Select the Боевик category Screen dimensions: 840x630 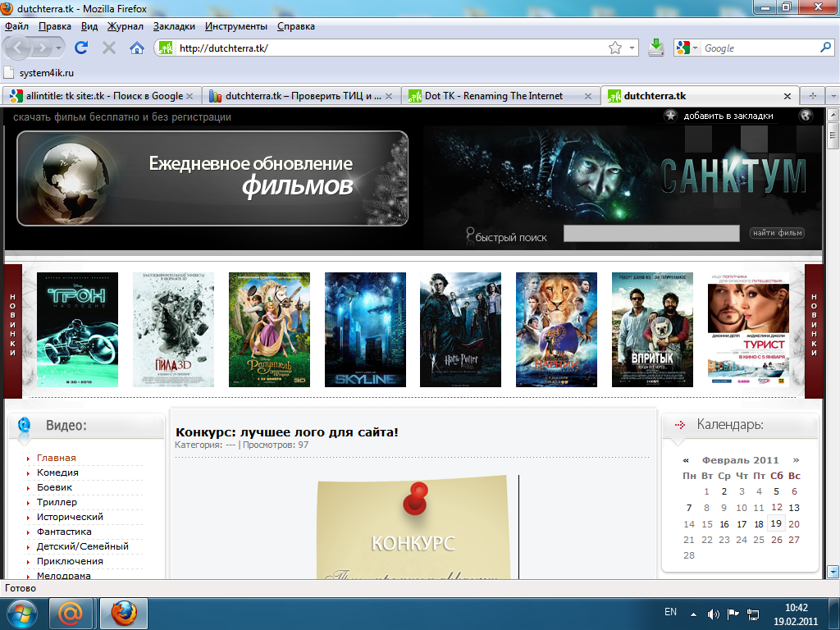tap(54, 487)
